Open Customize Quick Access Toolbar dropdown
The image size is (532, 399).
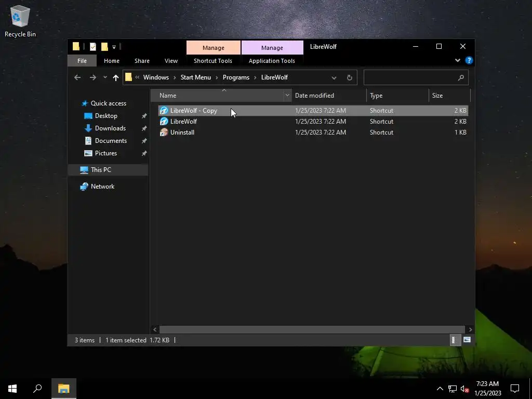[x=114, y=47]
